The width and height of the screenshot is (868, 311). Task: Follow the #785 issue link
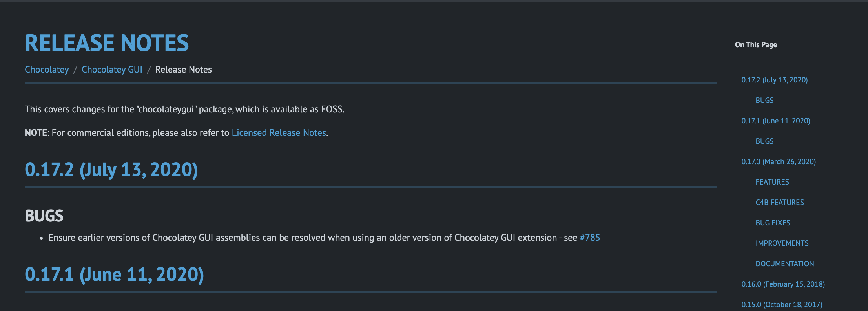pos(589,238)
